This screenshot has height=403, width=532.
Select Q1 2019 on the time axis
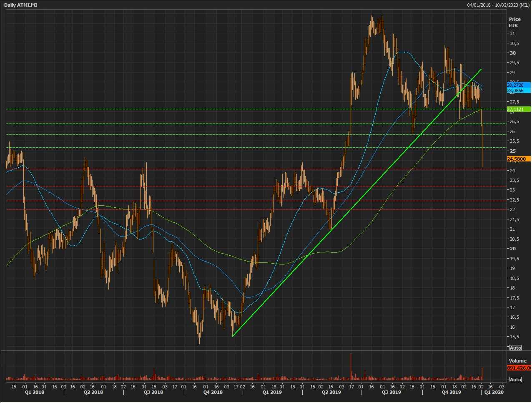(272, 392)
